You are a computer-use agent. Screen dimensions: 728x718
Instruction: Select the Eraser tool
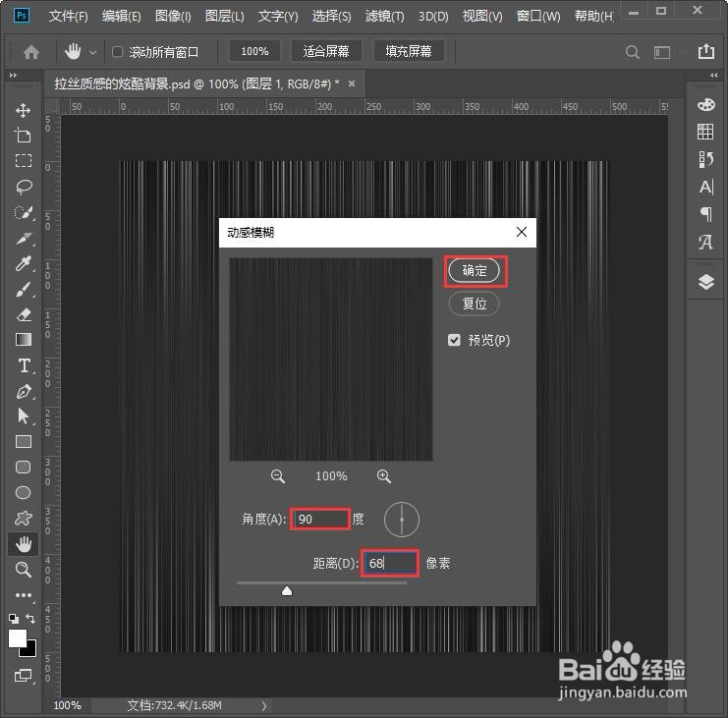coord(24,314)
